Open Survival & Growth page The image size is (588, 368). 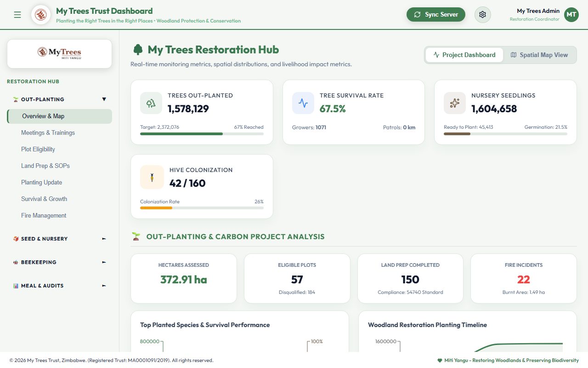tap(59, 199)
